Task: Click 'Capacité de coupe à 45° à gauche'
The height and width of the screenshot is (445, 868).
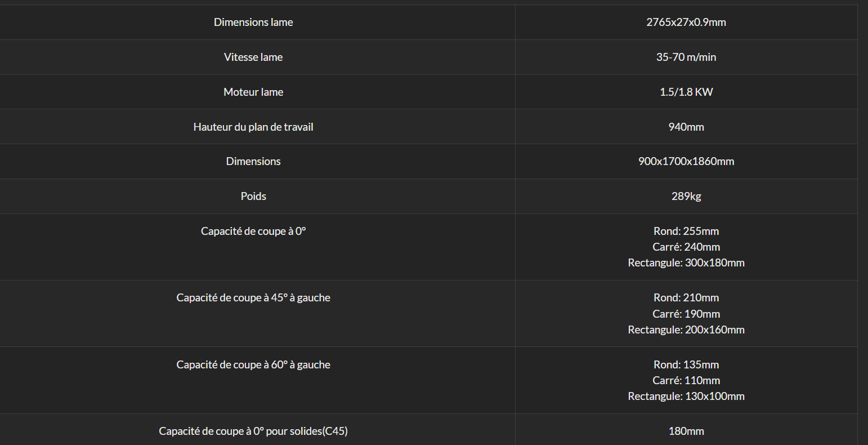Action: (x=253, y=297)
